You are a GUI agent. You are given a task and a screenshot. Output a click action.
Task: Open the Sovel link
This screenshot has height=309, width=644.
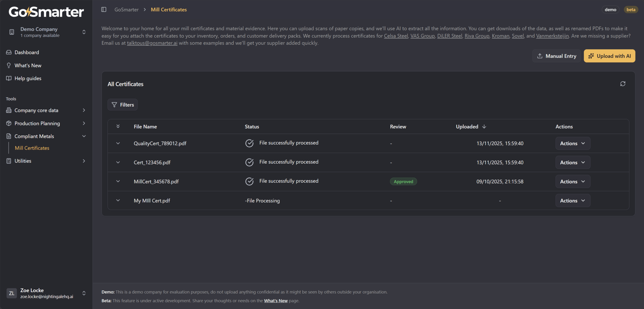tap(518, 36)
